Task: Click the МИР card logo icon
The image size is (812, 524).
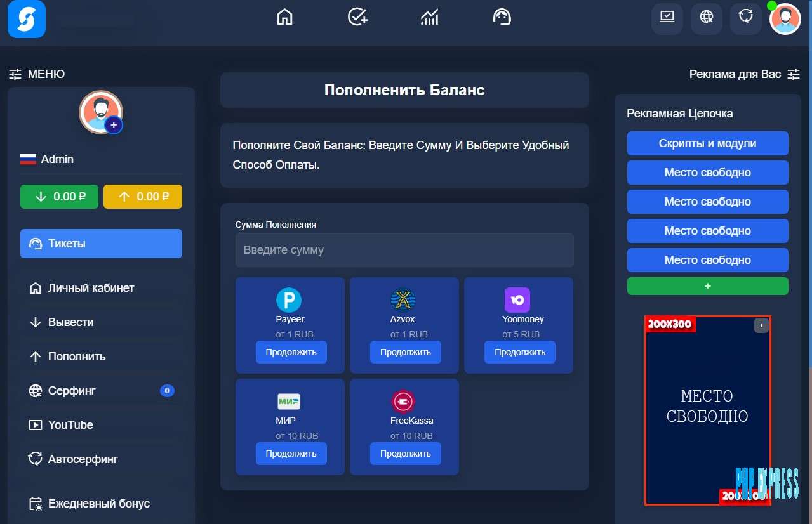Action: (x=289, y=402)
